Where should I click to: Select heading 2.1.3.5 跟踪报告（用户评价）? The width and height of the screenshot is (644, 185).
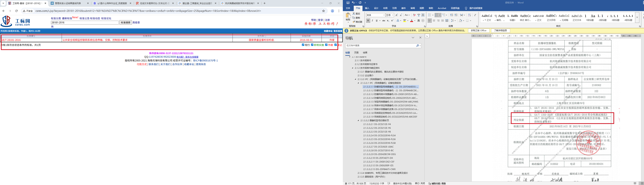click(371, 177)
